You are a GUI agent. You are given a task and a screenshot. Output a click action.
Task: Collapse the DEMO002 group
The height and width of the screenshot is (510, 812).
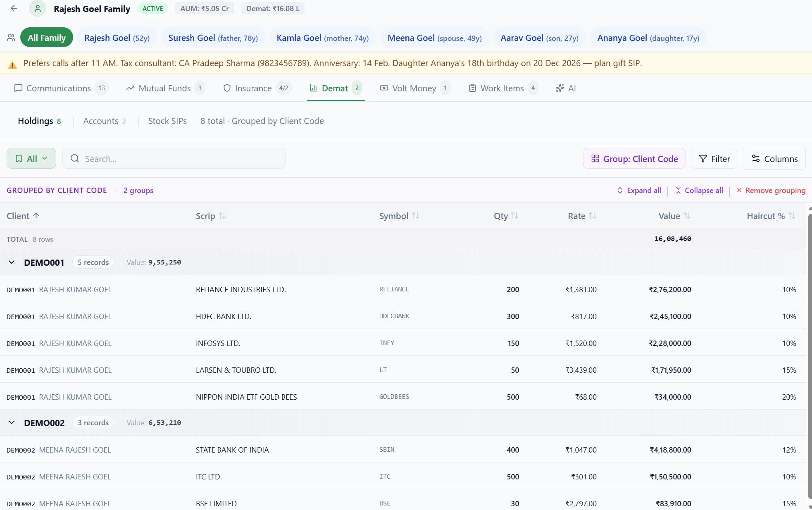pos(12,423)
